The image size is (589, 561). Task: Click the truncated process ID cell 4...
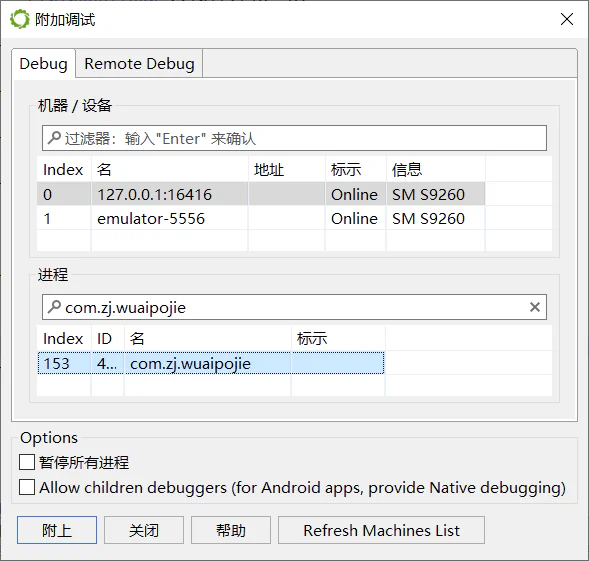click(107, 363)
